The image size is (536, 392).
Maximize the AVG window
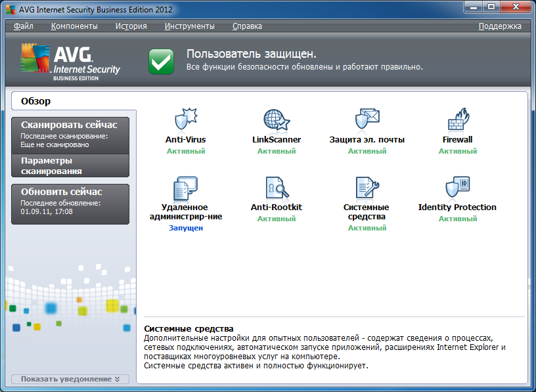click(x=491, y=7)
